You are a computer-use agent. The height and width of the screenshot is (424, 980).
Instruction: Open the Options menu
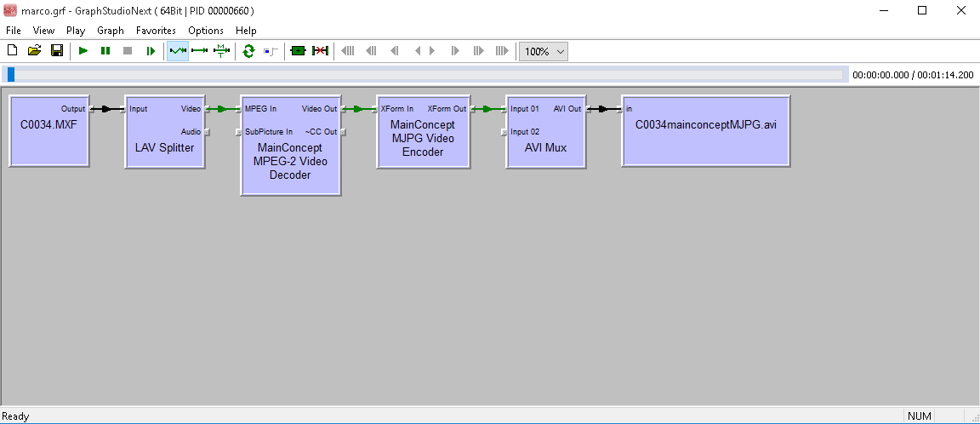206,30
